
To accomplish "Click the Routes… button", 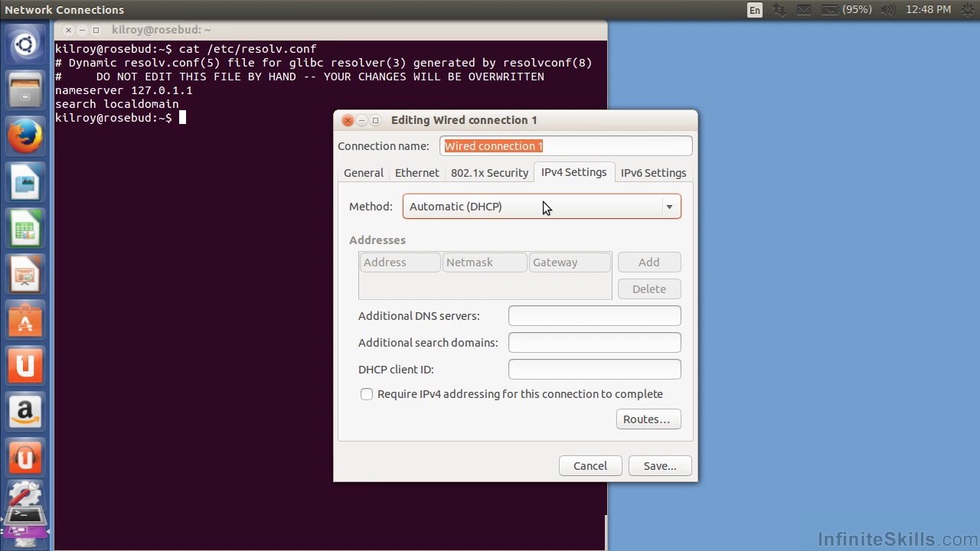I will [648, 419].
